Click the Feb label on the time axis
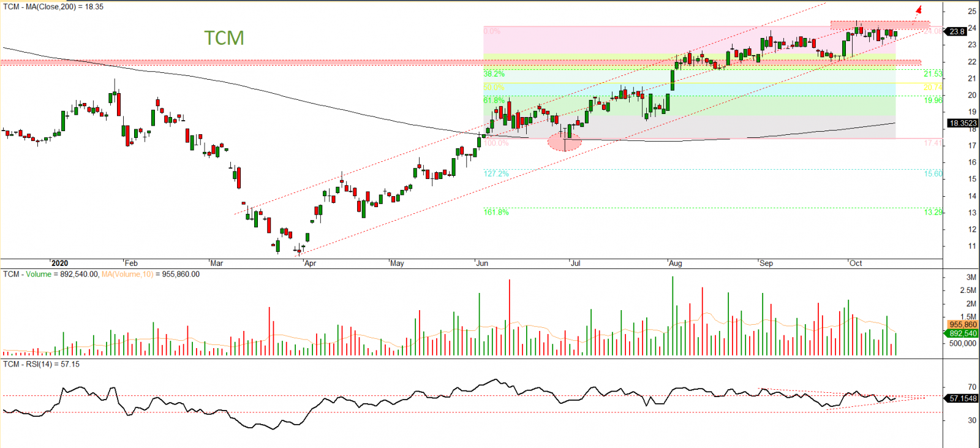Image resolution: width=980 pixels, height=448 pixels. coord(131,263)
